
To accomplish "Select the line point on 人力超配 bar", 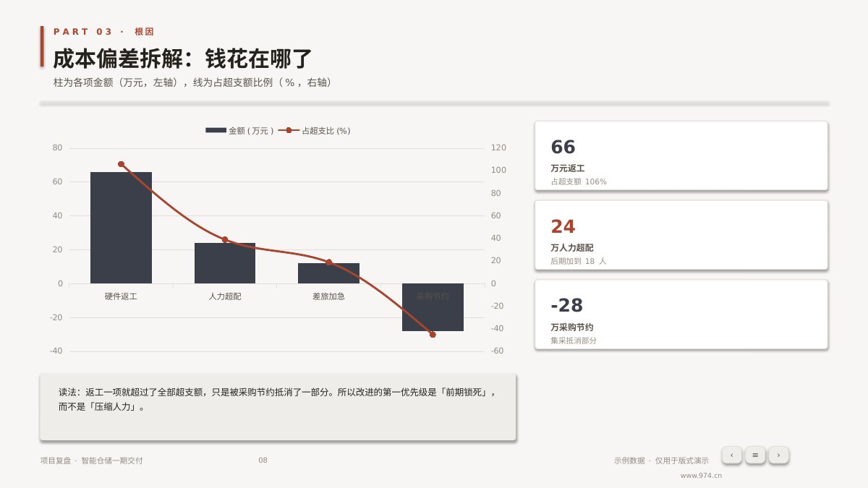I will [225, 239].
